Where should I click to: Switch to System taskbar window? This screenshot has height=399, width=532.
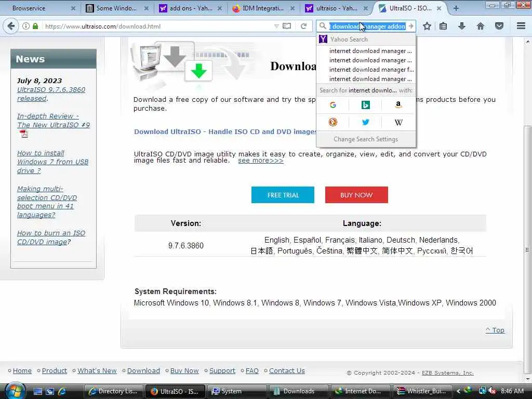236,391
